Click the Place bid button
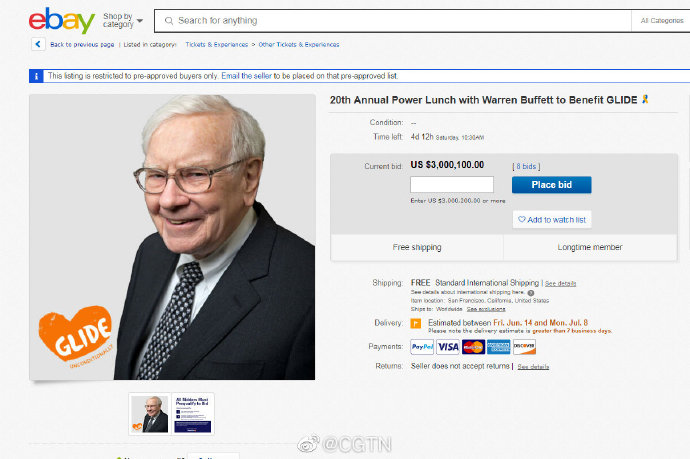Screen dimensions: 690x459 (x=551, y=185)
